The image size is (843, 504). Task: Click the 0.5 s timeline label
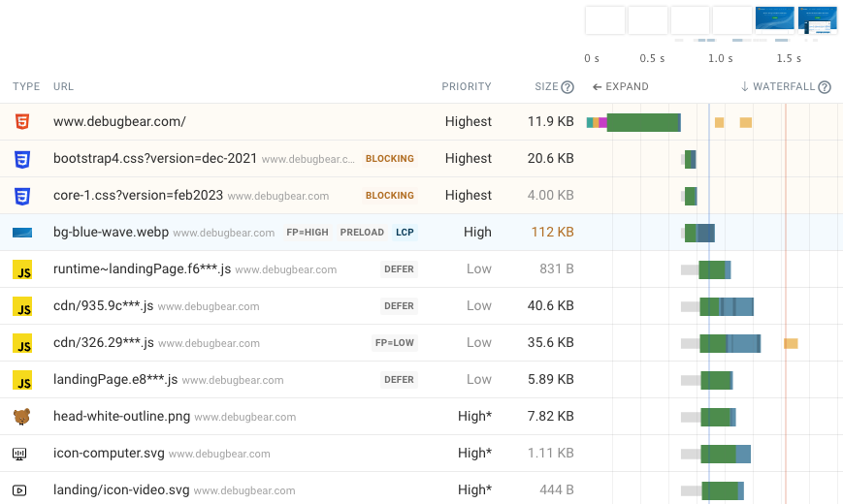652,58
